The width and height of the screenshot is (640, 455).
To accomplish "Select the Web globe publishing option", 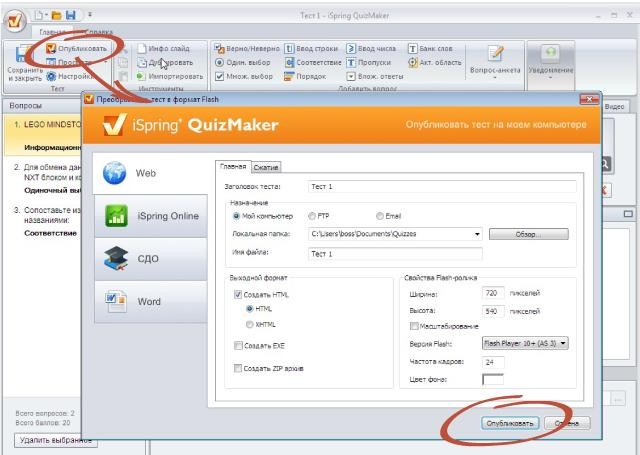I will pyautogui.click(x=150, y=173).
